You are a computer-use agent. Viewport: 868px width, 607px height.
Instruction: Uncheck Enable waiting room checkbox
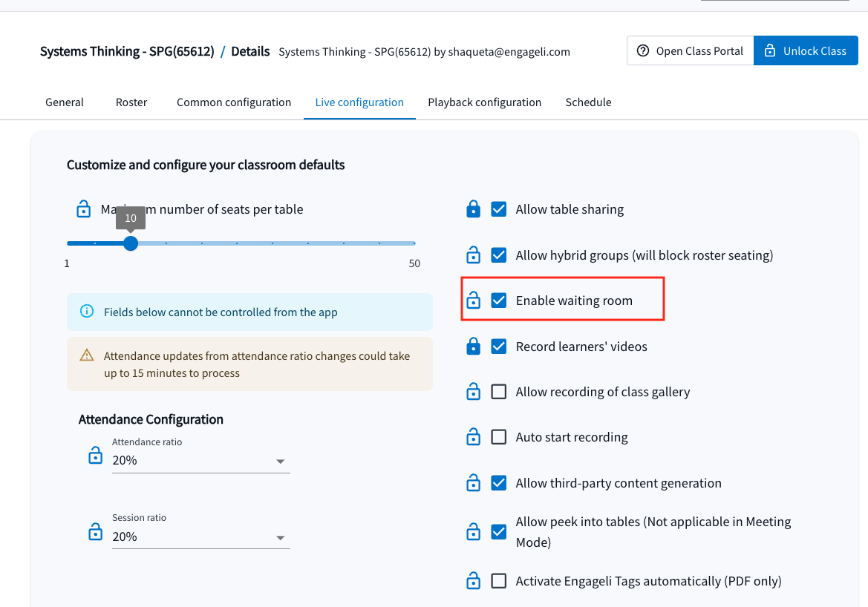click(499, 301)
